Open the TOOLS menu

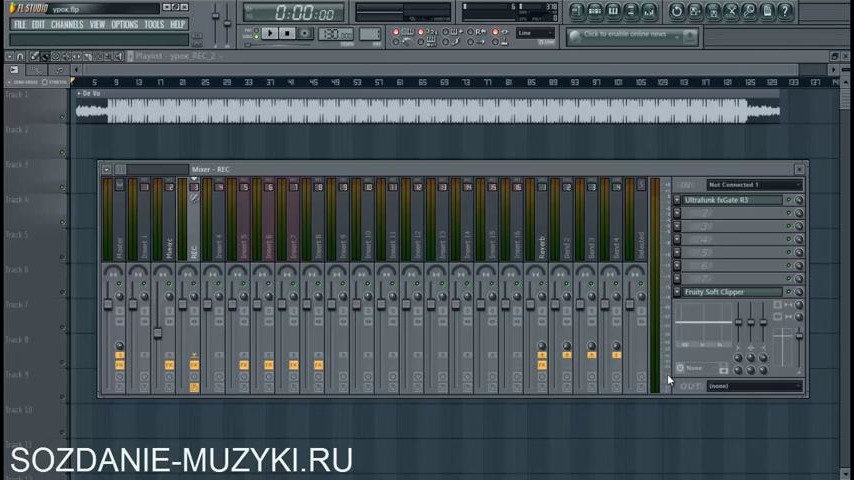(x=153, y=24)
